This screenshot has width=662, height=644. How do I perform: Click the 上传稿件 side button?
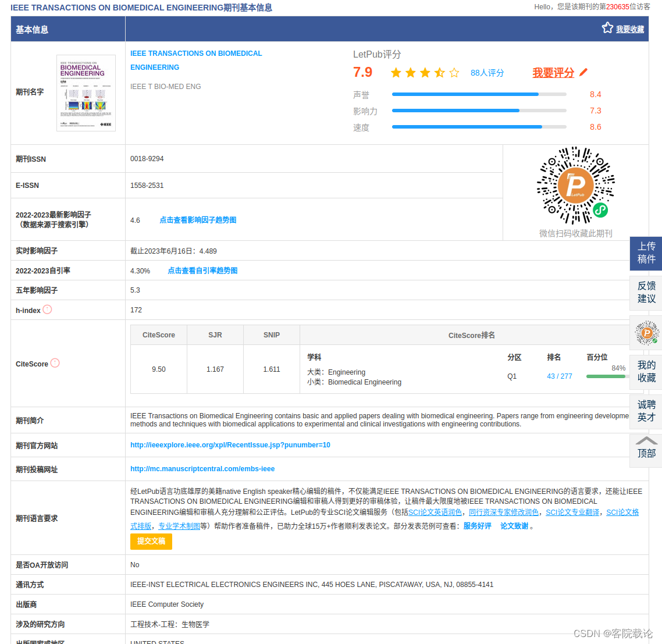click(646, 254)
